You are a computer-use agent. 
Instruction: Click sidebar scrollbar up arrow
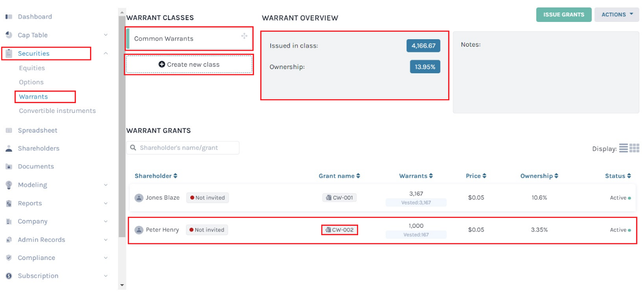click(122, 12)
